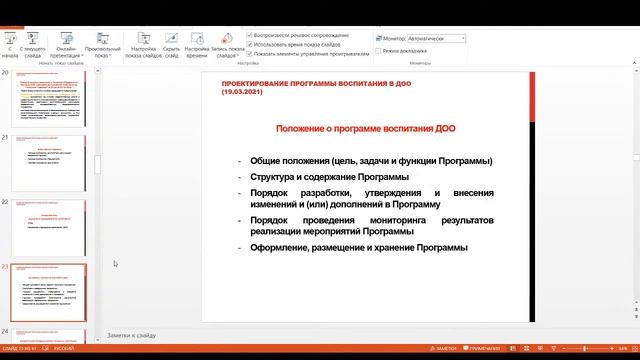This screenshot has height=360, width=640.
Task: Click slide thumbnail panel scrollbar handle
Action: click(x=98, y=164)
